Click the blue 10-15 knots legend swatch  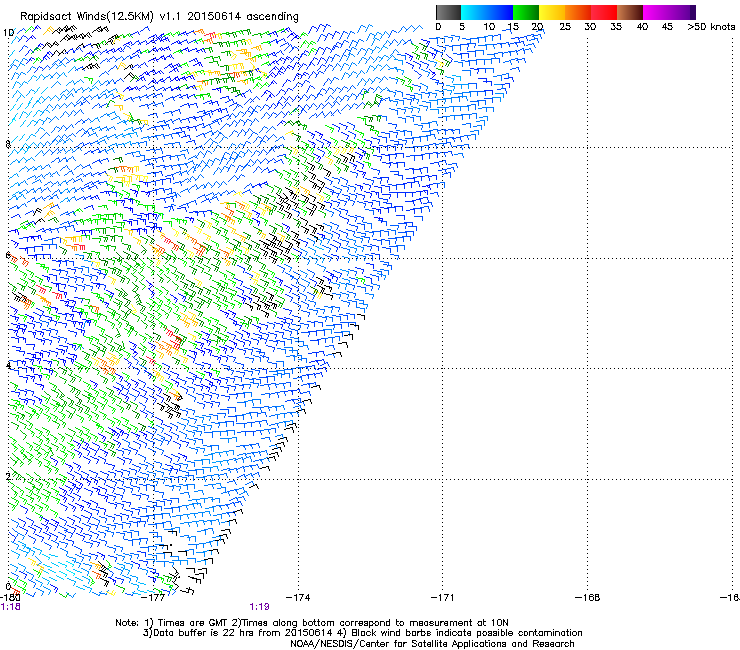coord(500,12)
